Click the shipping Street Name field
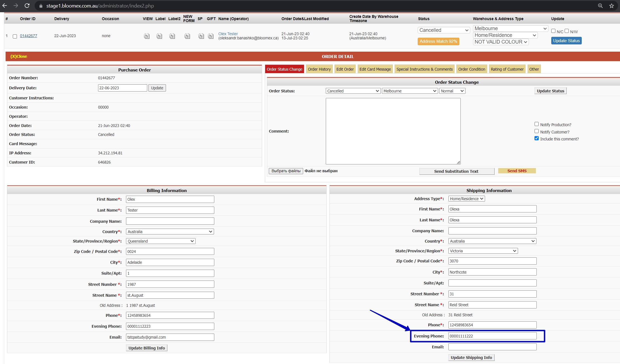This screenshot has height=364, width=620. click(492, 305)
